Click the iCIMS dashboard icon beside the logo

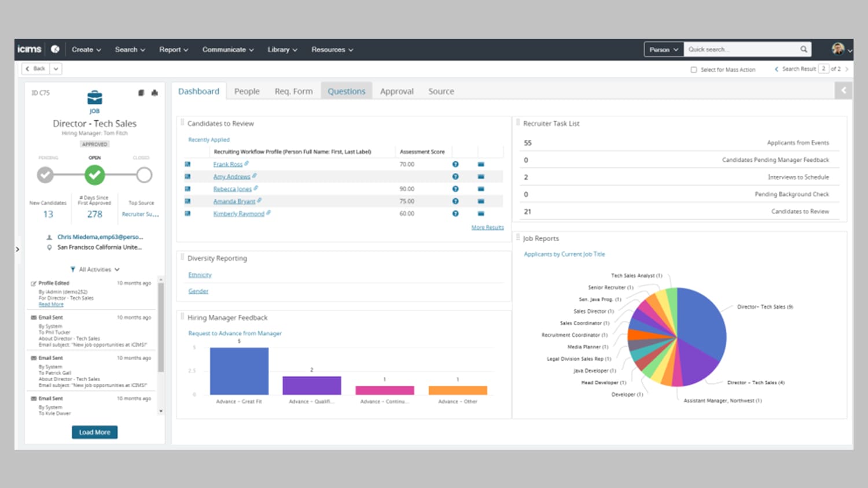[55, 49]
